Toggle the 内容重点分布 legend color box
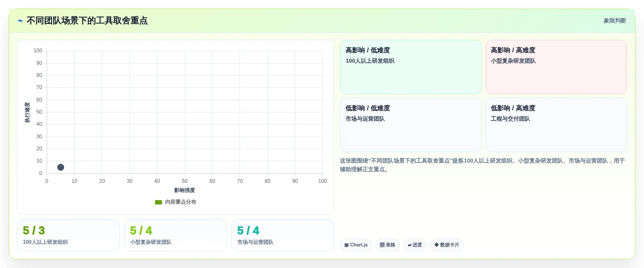The image size is (644, 268). coord(158,202)
